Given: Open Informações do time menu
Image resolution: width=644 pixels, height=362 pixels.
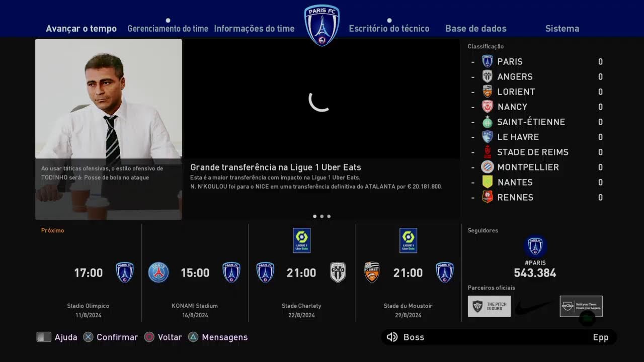Looking at the screenshot, I should coord(254,29).
